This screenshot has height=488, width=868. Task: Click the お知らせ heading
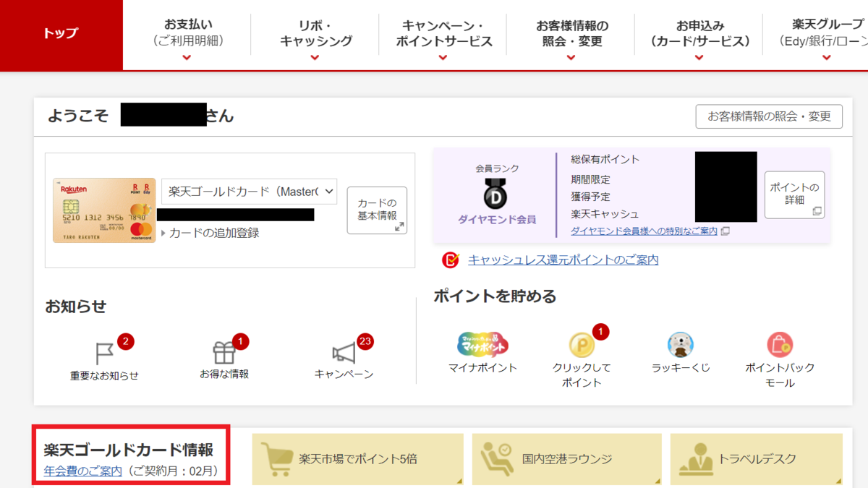coord(75,307)
